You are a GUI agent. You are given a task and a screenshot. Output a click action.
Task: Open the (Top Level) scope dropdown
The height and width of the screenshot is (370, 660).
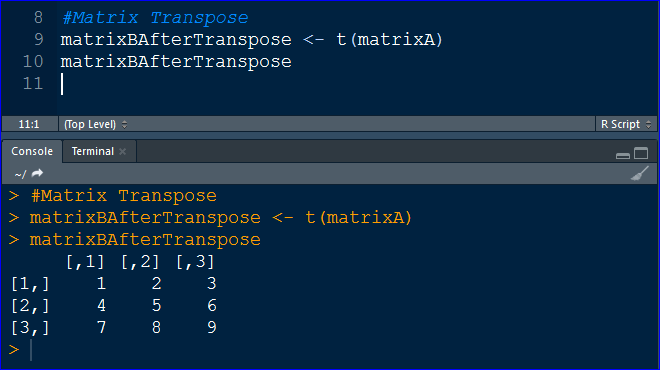[95, 124]
